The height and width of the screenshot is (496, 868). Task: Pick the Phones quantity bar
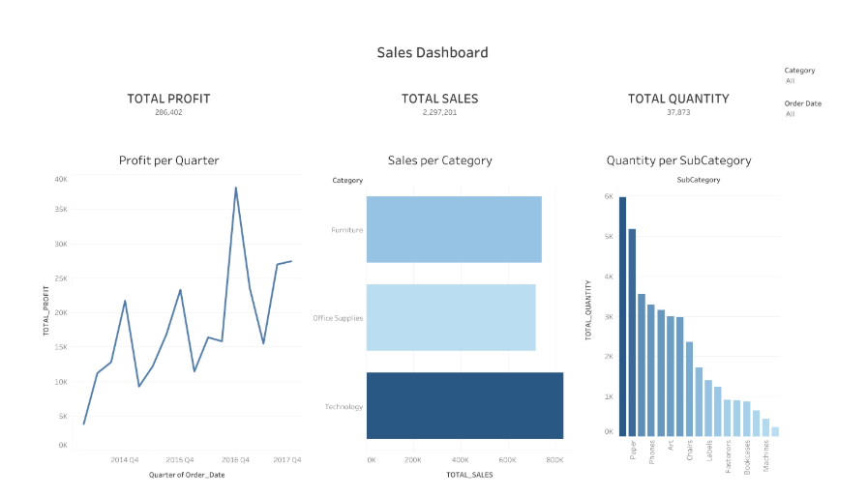(x=651, y=369)
